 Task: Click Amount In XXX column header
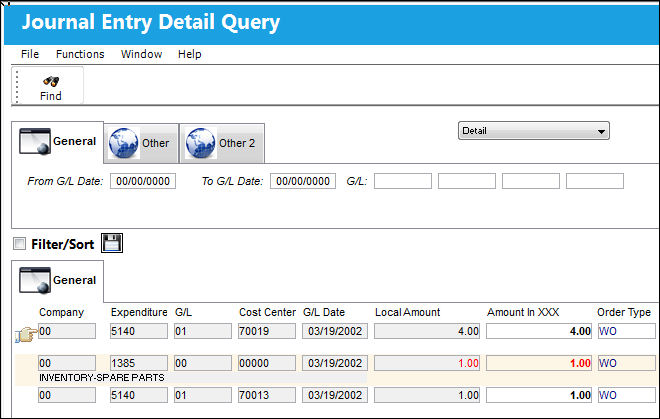523,312
